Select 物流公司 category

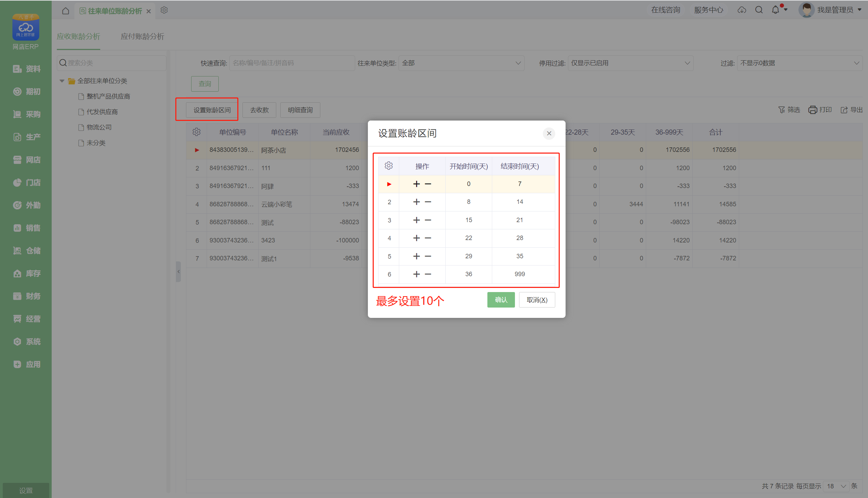99,127
